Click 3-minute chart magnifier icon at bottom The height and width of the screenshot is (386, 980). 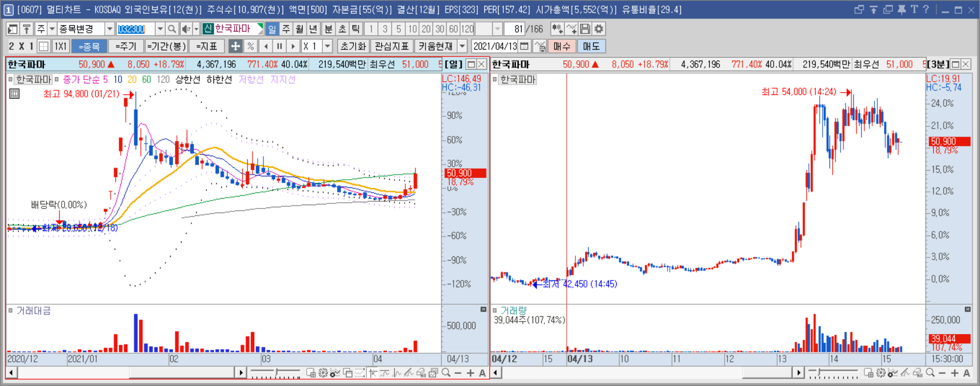coord(930,373)
